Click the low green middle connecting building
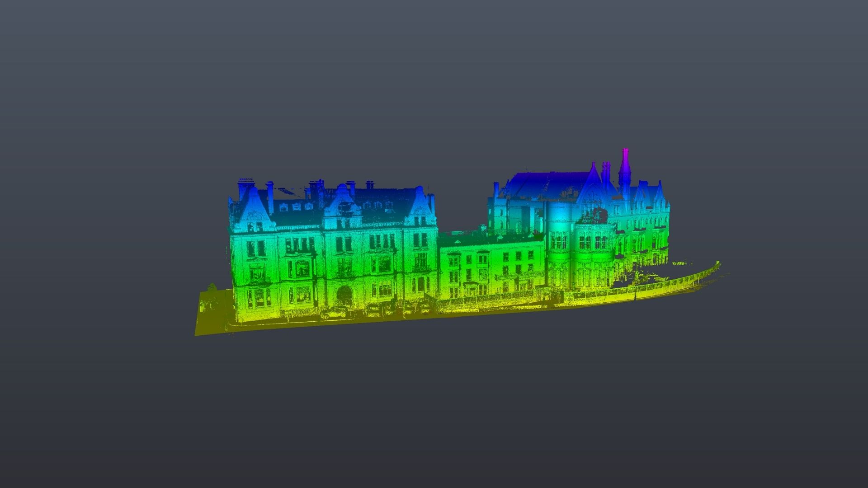Image resolution: width=868 pixels, height=488 pixels. click(492, 267)
